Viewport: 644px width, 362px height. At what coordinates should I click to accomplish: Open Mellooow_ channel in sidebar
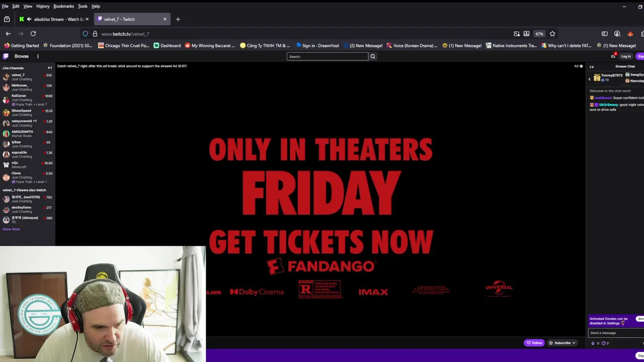click(x=28, y=87)
